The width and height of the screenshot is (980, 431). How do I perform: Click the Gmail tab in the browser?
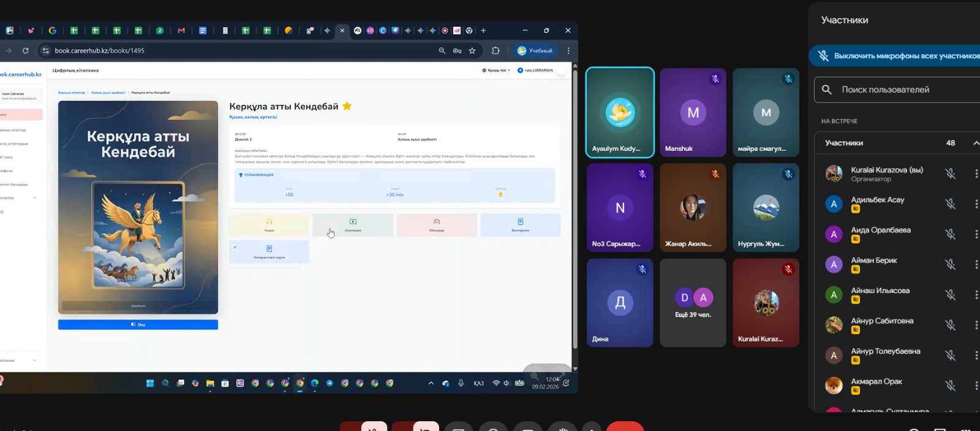(x=181, y=31)
